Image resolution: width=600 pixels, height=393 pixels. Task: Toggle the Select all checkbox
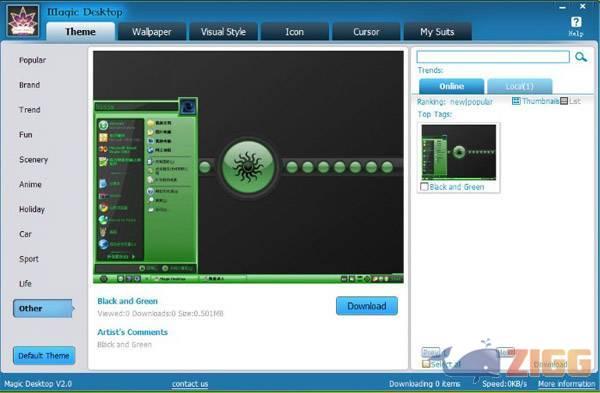pos(426,364)
